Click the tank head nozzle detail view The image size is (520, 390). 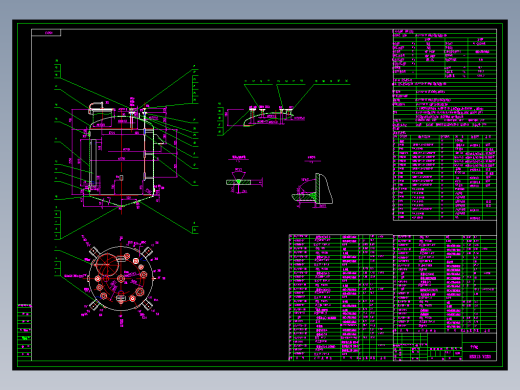coord(265,117)
